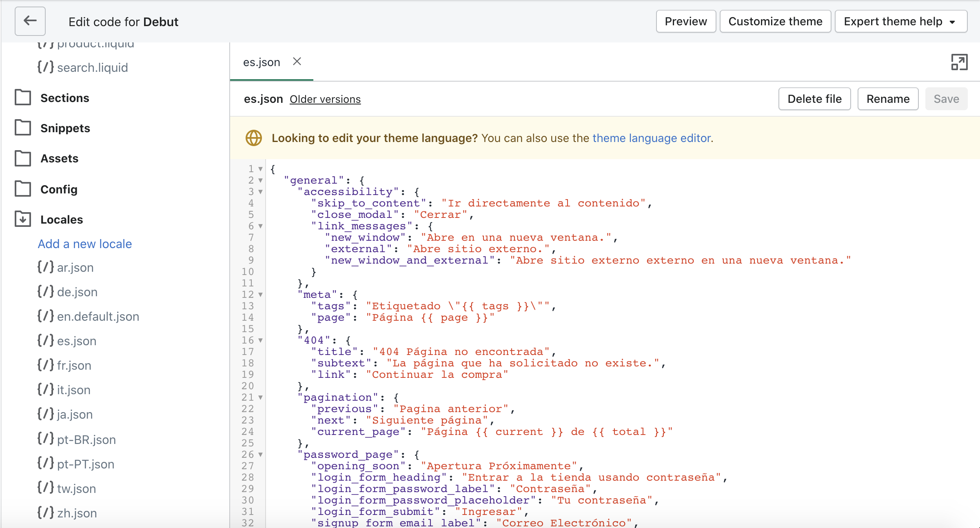
Task: Open the Snippets folder icon
Action: click(x=23, y=128)
